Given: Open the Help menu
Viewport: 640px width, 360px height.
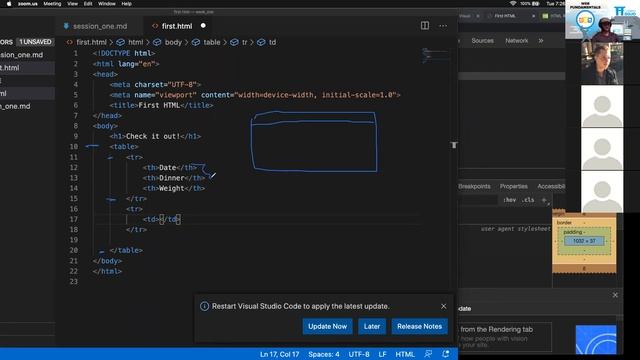Looking at the screenshot, I should [x=127, y=4].
